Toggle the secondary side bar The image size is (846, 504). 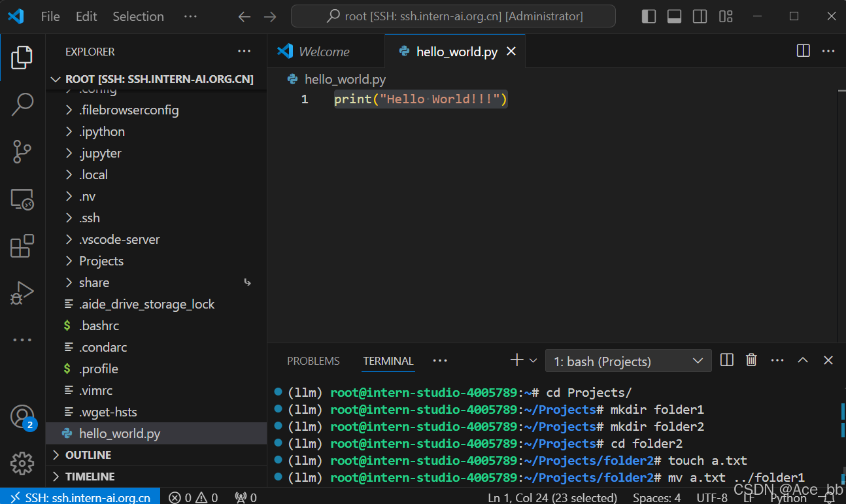(700, 16)
